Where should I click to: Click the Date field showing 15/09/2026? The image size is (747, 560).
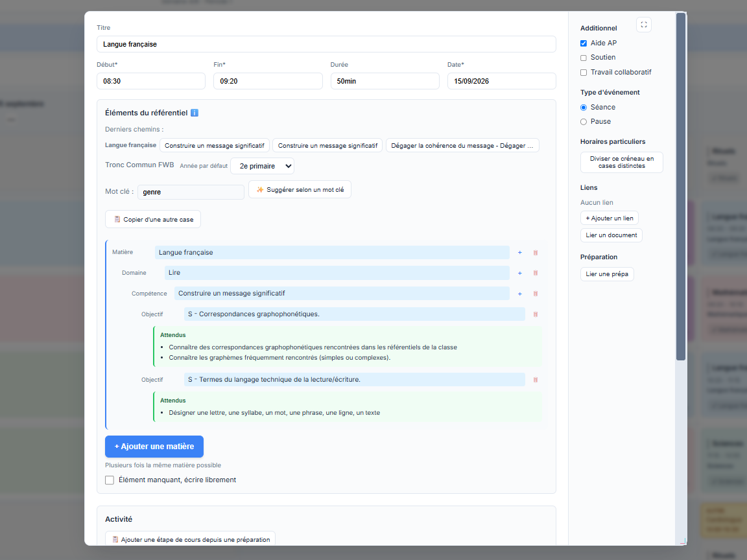click(x=502, y=81)
